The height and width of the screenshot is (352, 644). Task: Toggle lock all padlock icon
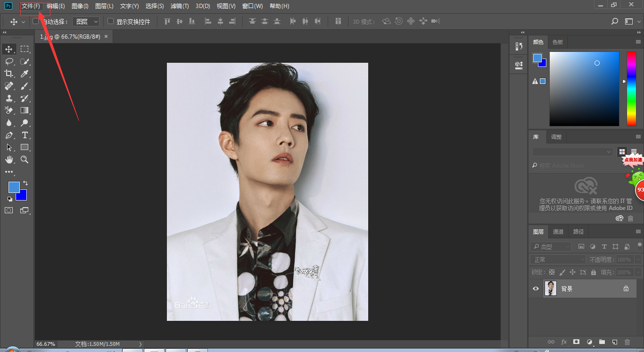(x=594, y=272)
